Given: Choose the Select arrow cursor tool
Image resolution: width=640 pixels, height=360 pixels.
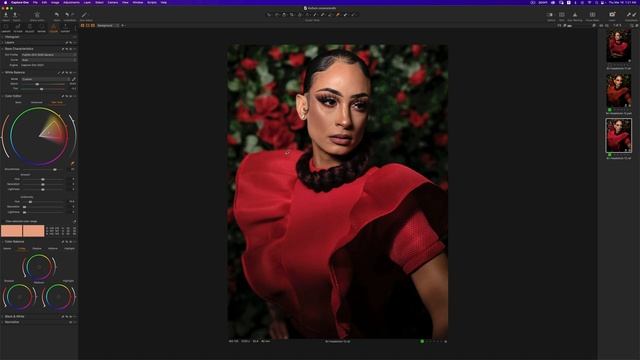Looking at the screenshot, I should 269,15.
